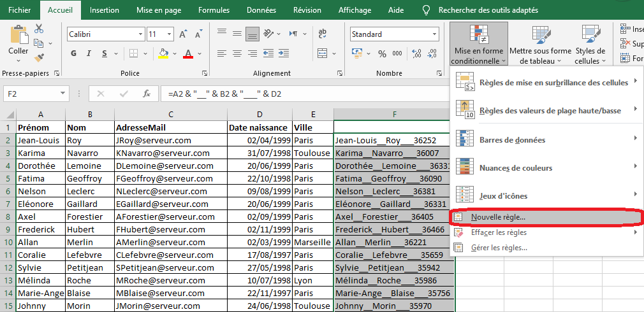Click the Add decimal places icon
This screenshot has width=644, height=312.
click(416, 54)
